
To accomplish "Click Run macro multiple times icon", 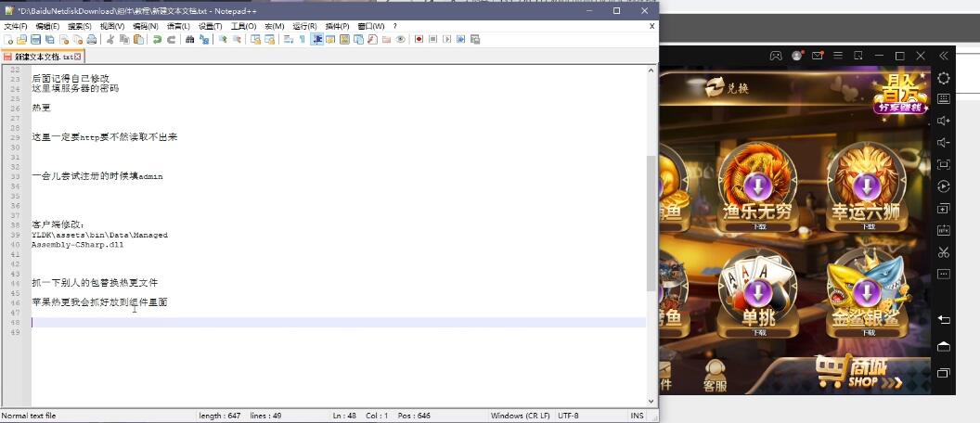I will click(460, 39).
